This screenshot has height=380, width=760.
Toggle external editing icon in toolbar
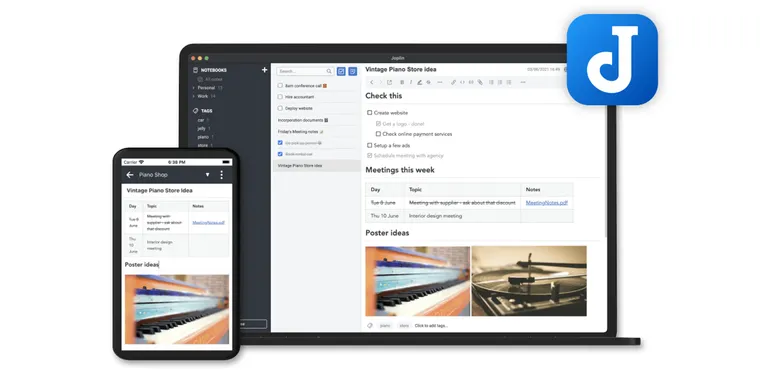pyautogui.click(x=389, y=82)
